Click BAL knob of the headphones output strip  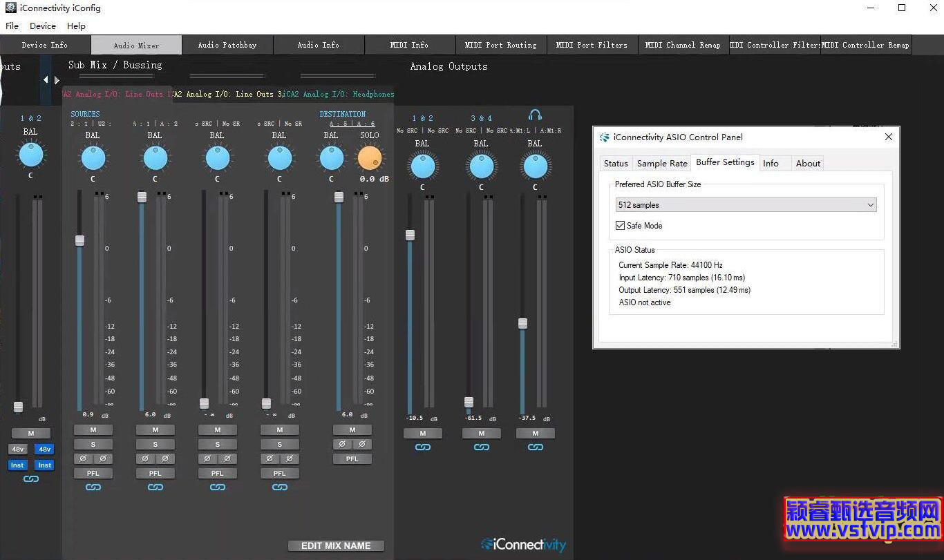[x=535, y=167]
